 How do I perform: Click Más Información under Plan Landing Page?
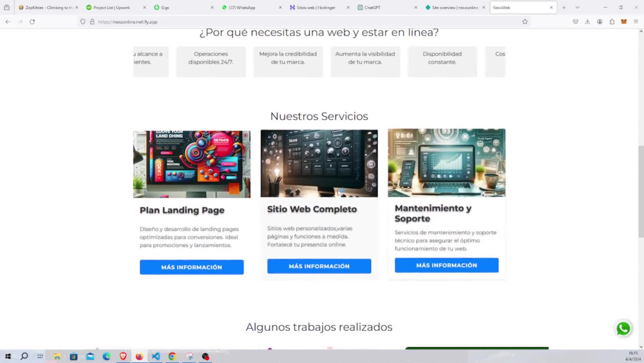tap(191, 267)
